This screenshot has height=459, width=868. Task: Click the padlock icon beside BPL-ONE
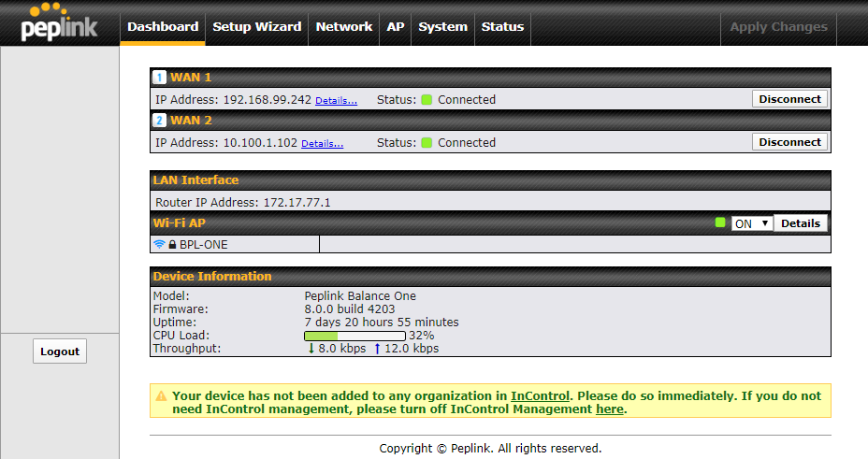pyautogui.click(x=172, y=244)
